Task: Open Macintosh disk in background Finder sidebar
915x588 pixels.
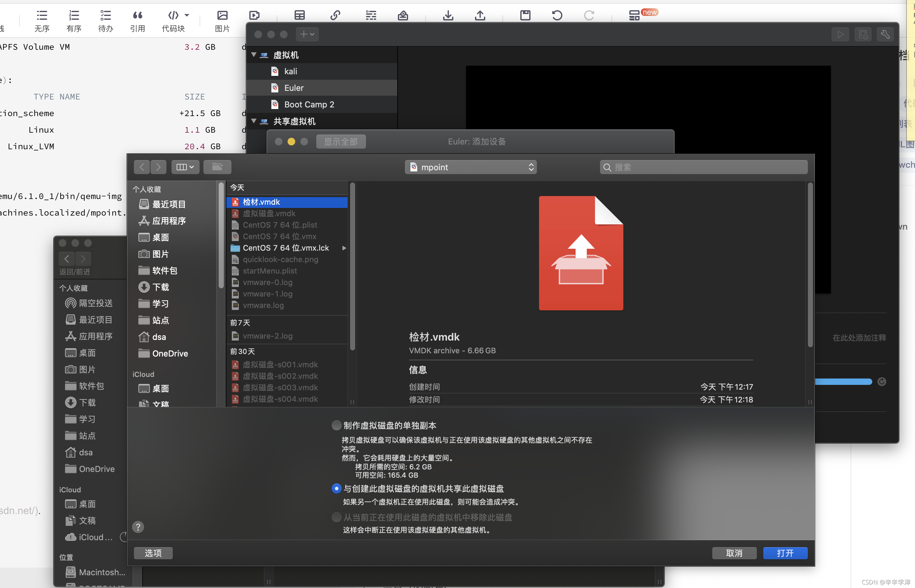Action: [95, 572]
